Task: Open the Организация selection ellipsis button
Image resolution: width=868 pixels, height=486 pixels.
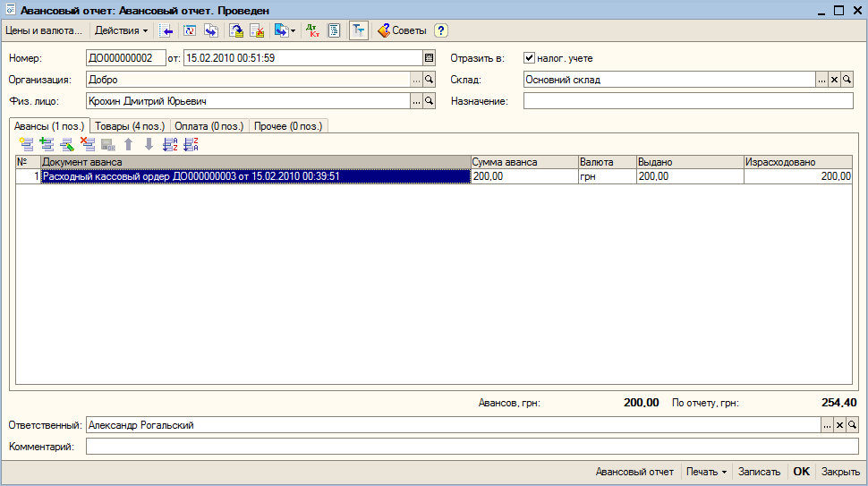Action: click(416, 80)
